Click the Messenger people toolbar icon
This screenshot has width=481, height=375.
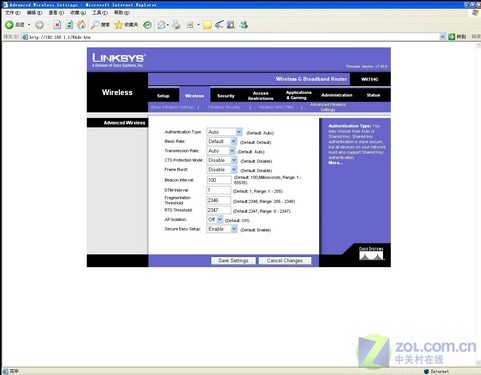(x=244, y=25)
